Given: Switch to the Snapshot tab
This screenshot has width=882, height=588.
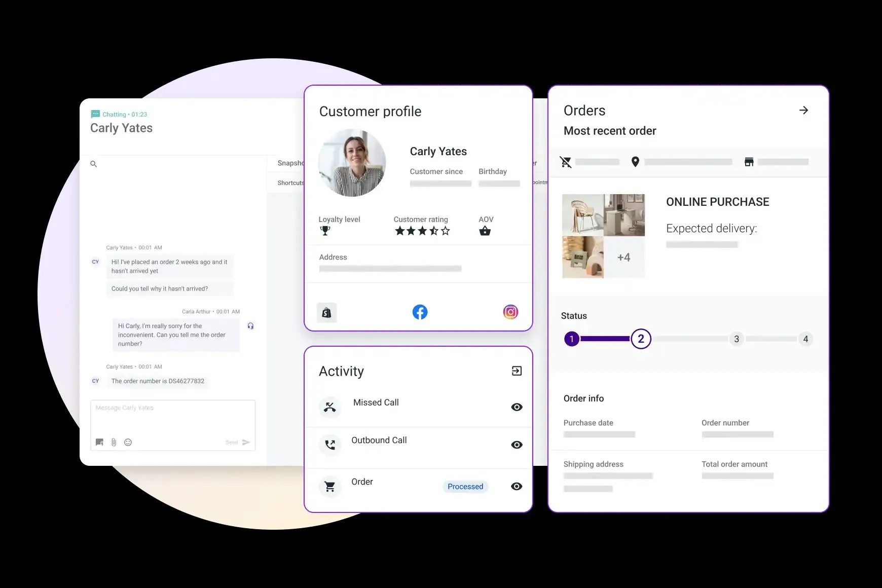Looking at the screenshot, I should point(290,163).
